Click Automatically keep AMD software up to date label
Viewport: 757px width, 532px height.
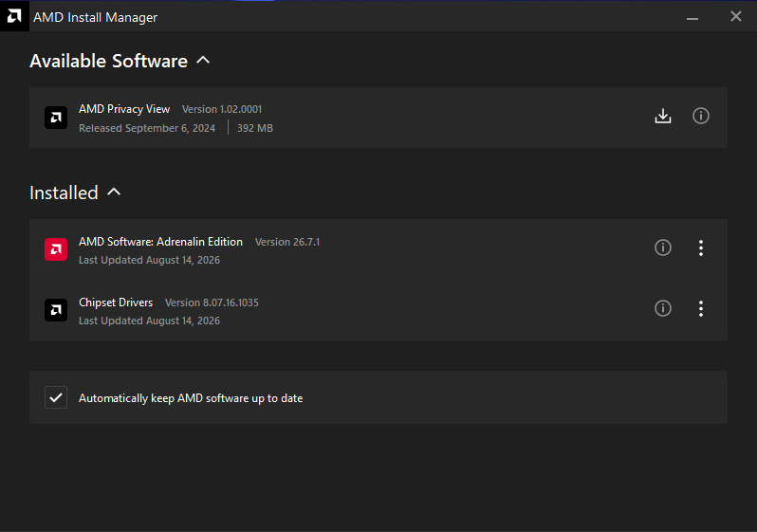pos(191,398)
